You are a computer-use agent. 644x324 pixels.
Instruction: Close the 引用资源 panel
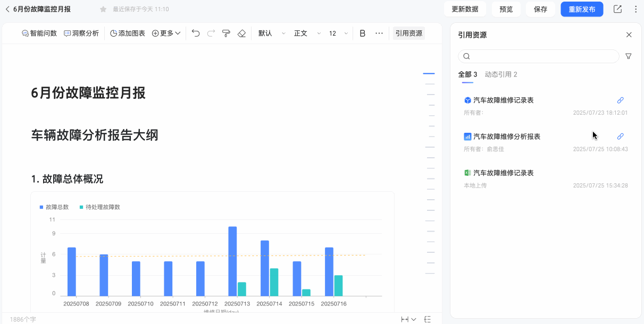[x=629, y=35]
